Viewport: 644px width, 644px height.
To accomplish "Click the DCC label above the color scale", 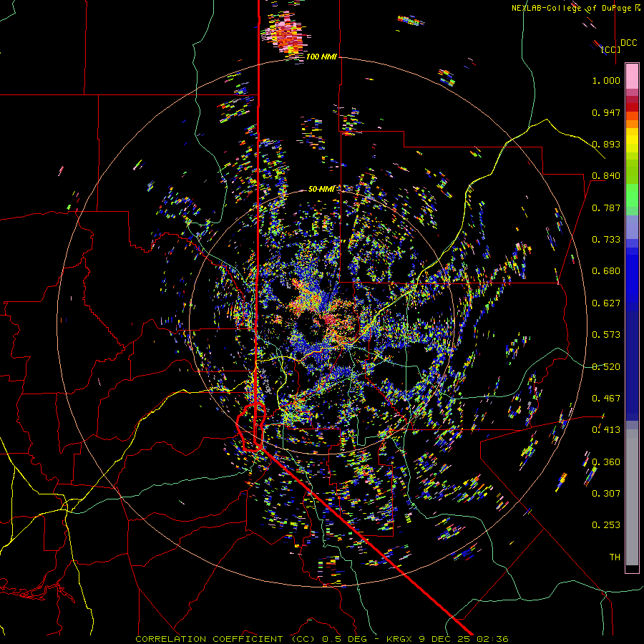I will coord(628,43).
